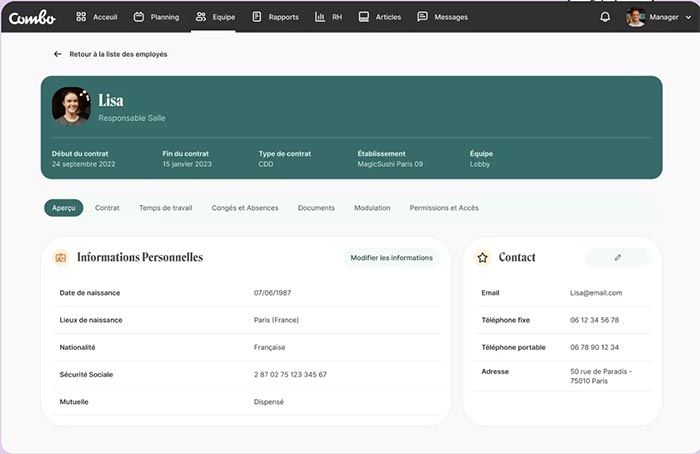Image resolution: width=700 pixels, height=454 pixels.
Task: Open the Congés et Absences tab
Action: pos(245,208)
